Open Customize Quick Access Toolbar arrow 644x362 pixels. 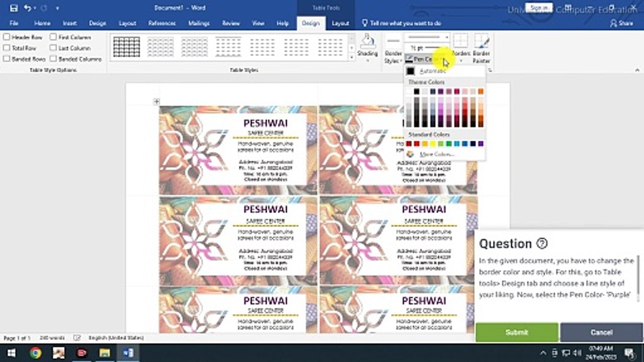57,9
